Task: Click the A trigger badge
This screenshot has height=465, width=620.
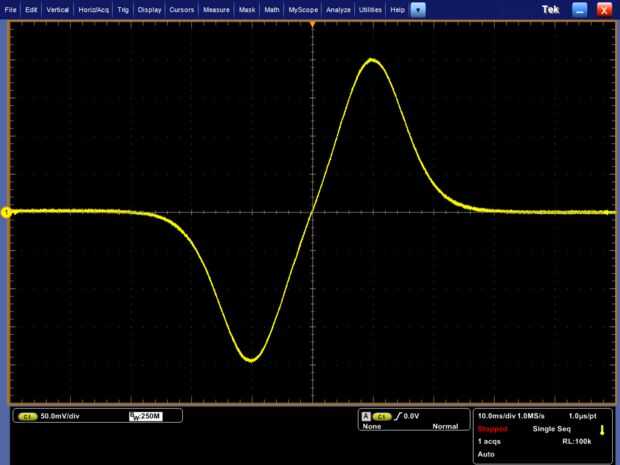Action: click(366, 416)
